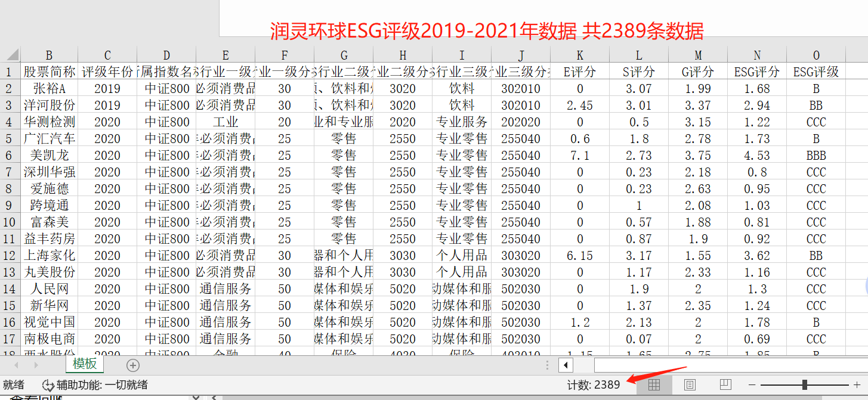Select the cell 南极电商
Viewport: 868px width, 400px height.
click(50, 339)
